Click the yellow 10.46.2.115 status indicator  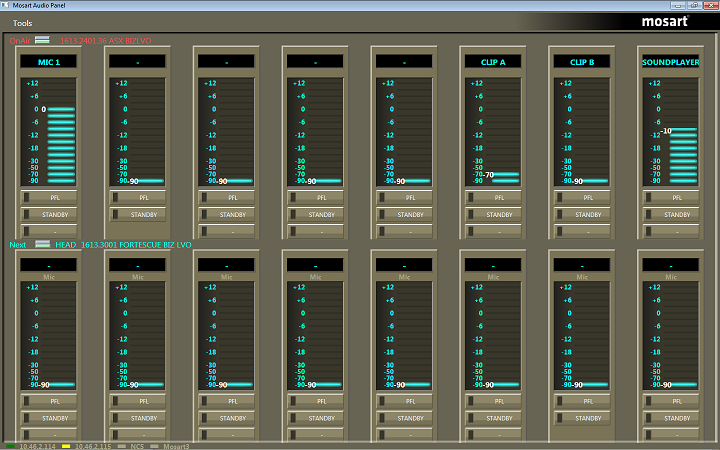click(66, 445)
